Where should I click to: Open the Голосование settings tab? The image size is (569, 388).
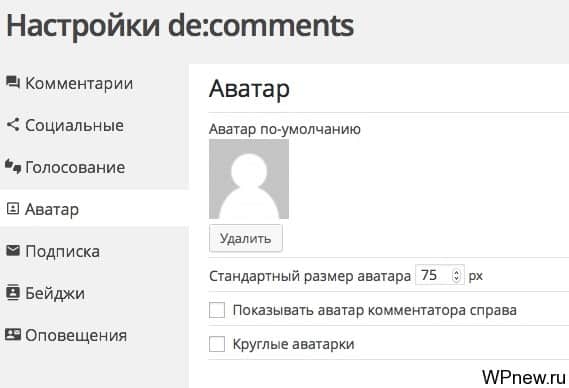pos(94,167)
